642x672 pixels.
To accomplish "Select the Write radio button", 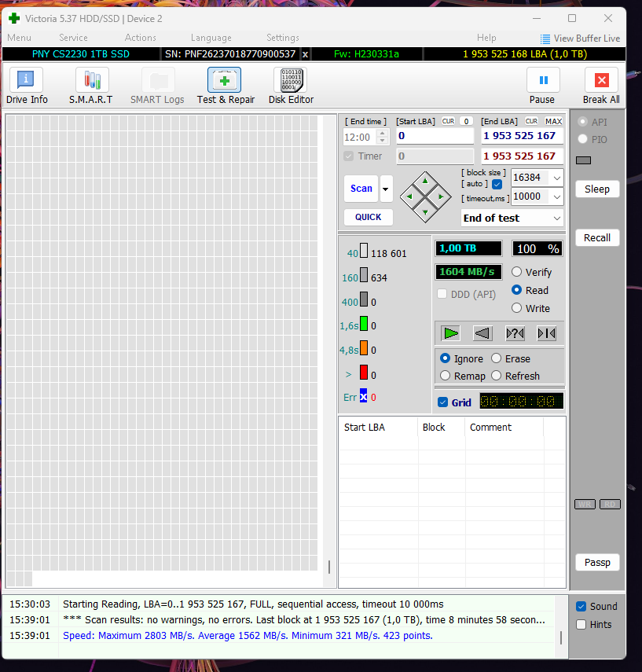I will [517, 308].
